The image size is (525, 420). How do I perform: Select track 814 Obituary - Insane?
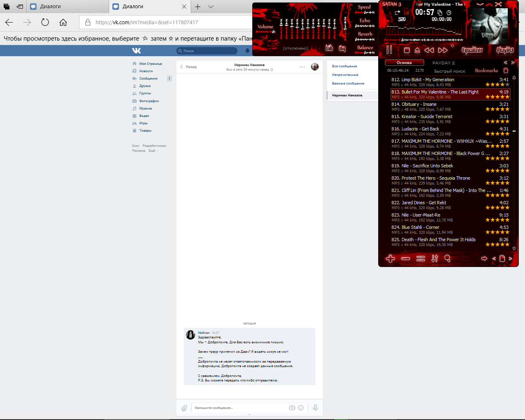coord(450,107)
